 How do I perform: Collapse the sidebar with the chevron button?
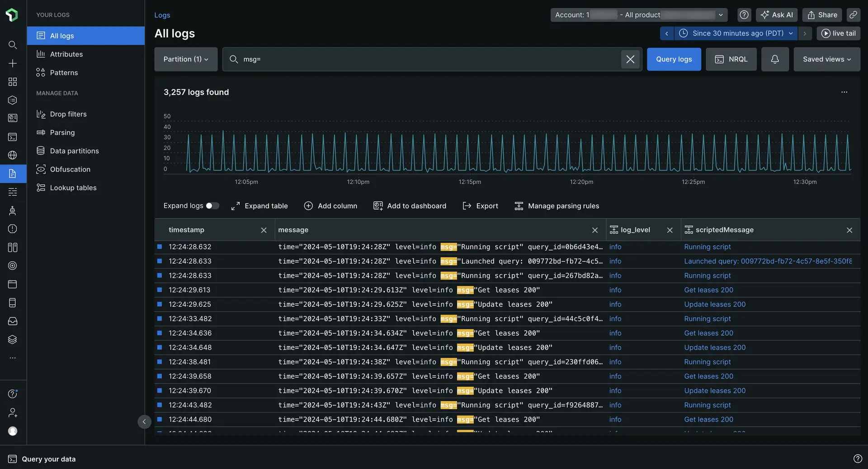[x=144, y=422]
